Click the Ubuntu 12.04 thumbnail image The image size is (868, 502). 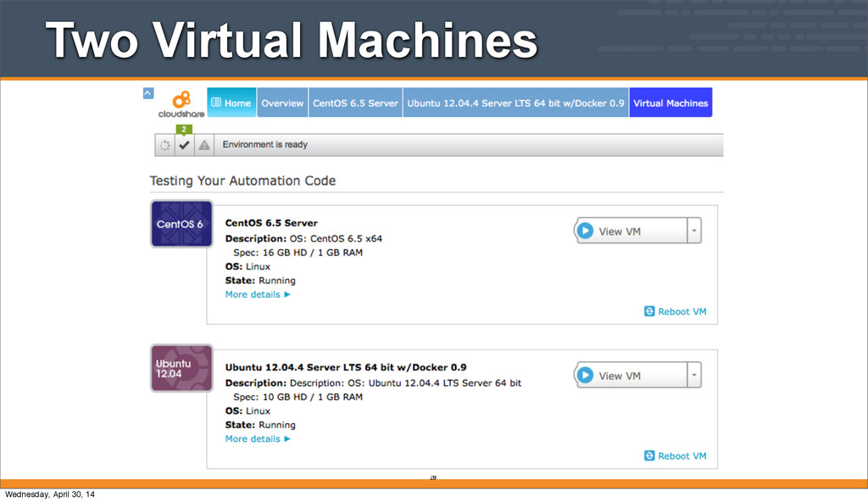[181, 369]
